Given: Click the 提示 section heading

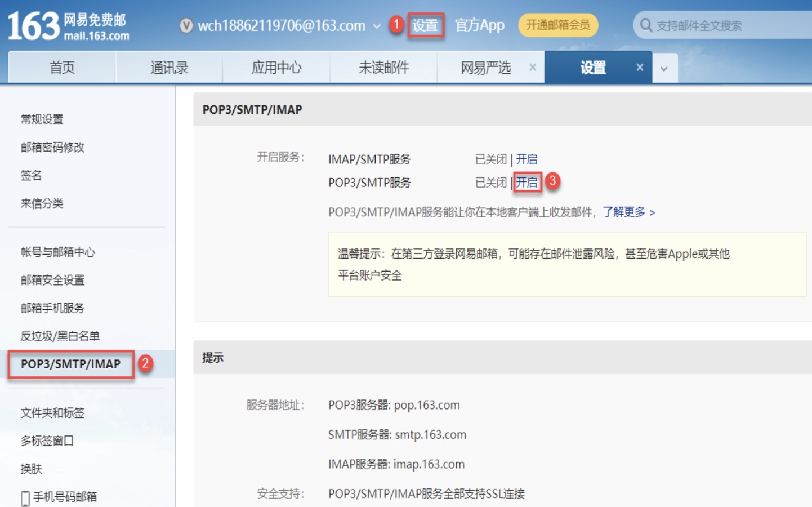Looking at the screenshot, I should tap(213, 358).
